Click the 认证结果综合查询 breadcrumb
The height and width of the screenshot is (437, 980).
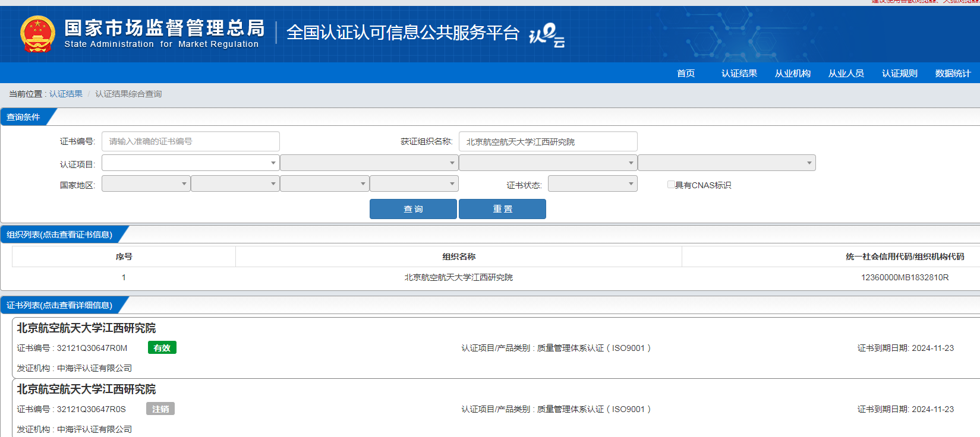tap(128, 94)
